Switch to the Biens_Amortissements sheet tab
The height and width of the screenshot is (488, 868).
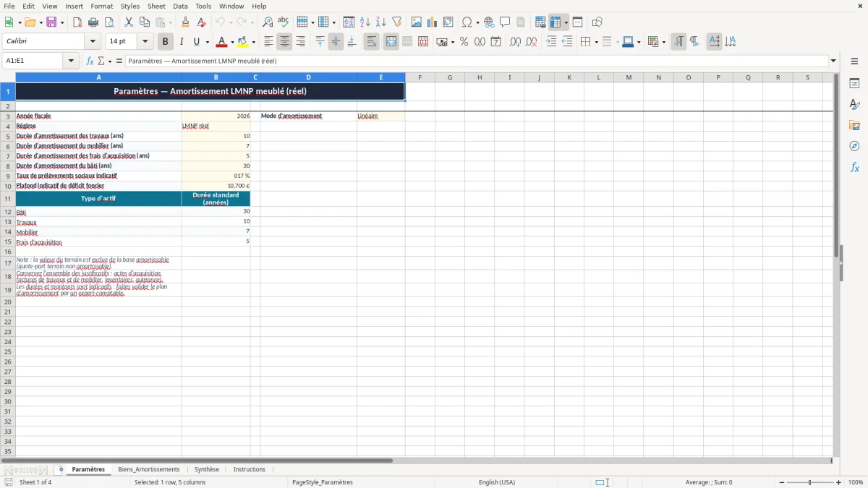(149, 469)
